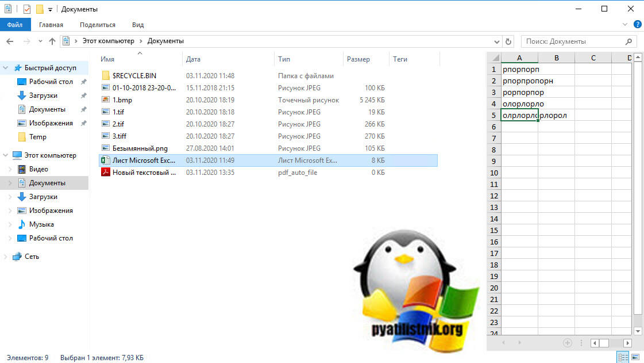Image resolution: width=644 pixels, height=363 pixels.
Task: Switch to the Главная ribbon tab
Action: [51, 25]
